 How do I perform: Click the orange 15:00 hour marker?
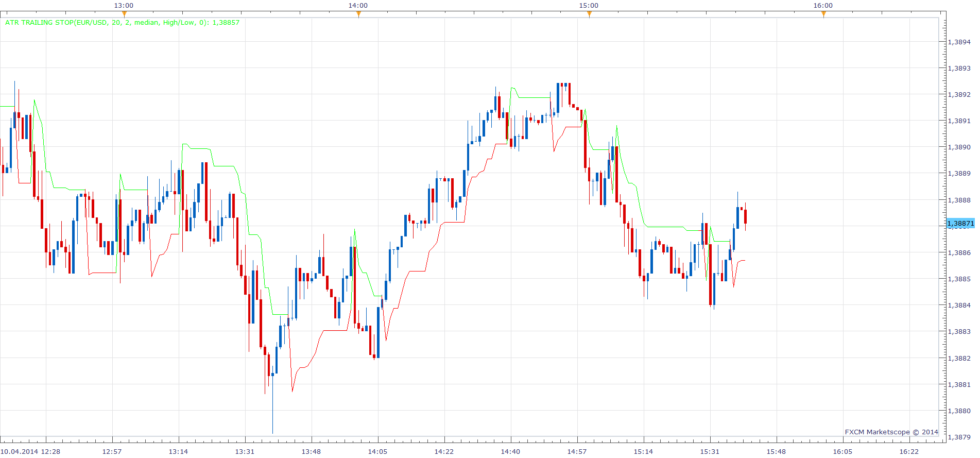click(589, 14)
